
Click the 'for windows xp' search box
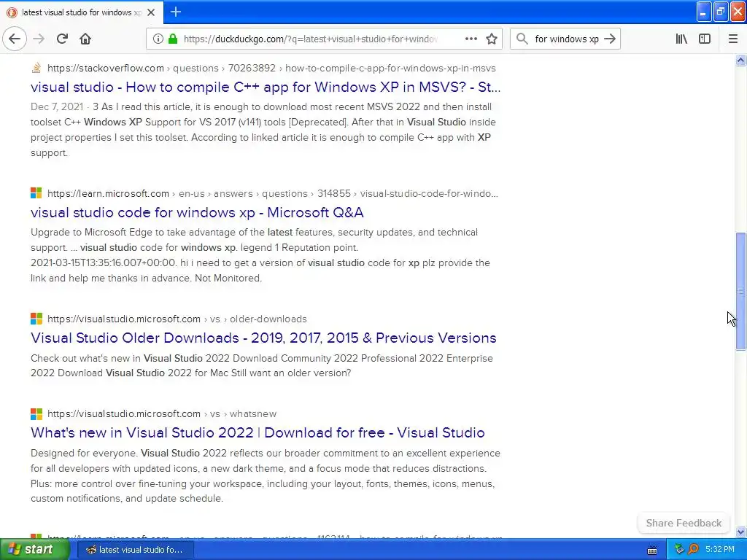point(566,39)
